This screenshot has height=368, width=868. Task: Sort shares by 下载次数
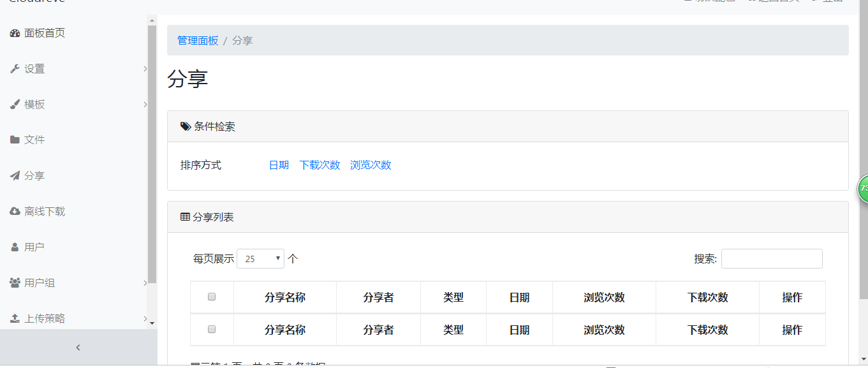(x=319, y=164)
